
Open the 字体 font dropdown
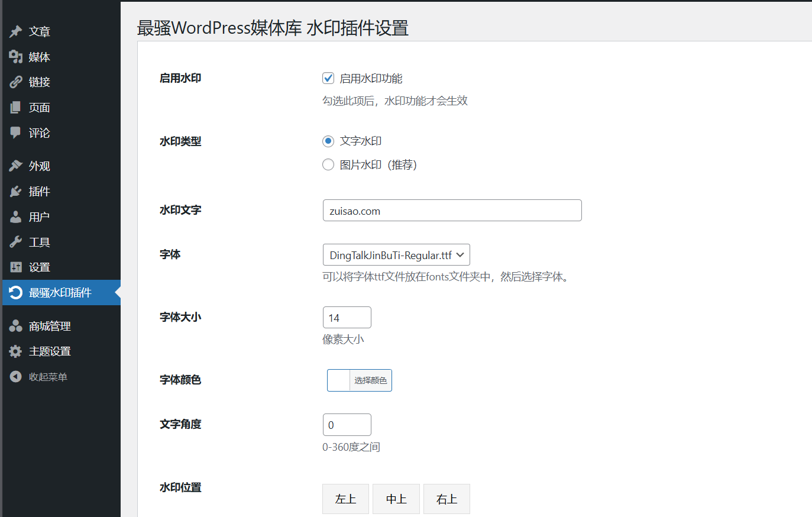[396, 255]
